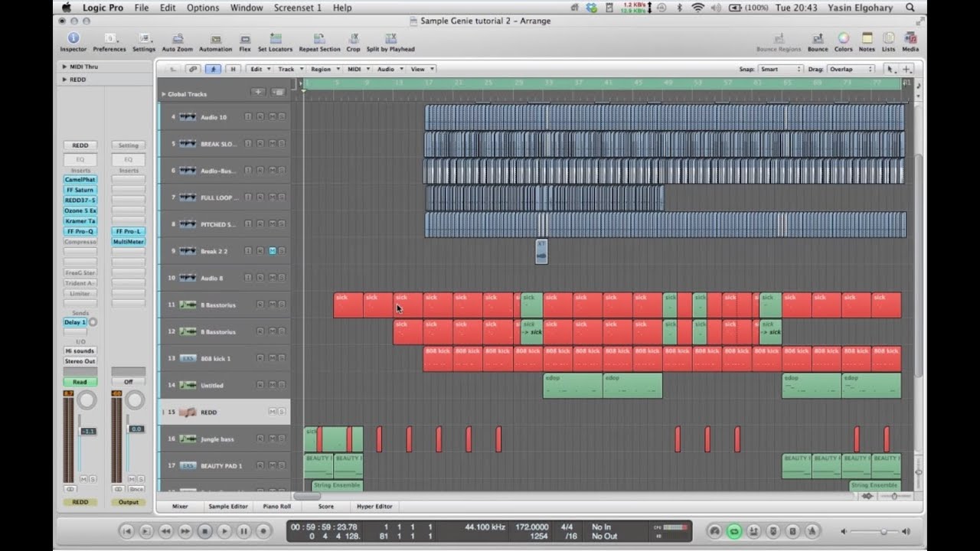Open the Snap Smart dropdown
Screen dimensions: 980x551
pos(780,69)
